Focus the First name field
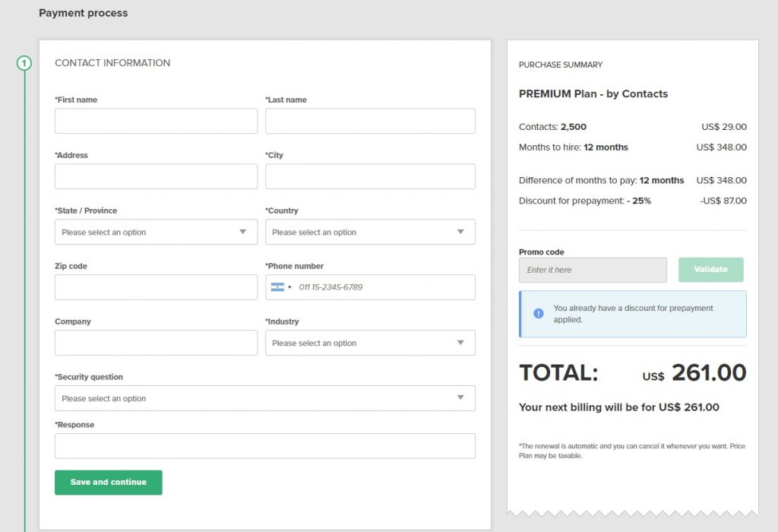Image resolution: width=778 pixels, height=532 pixels. point(156,121)
